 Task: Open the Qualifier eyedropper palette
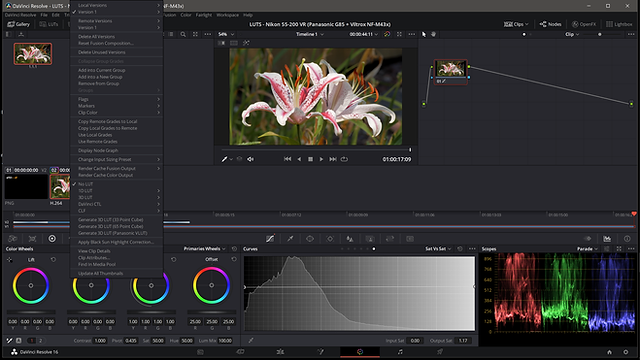(290, 239)
